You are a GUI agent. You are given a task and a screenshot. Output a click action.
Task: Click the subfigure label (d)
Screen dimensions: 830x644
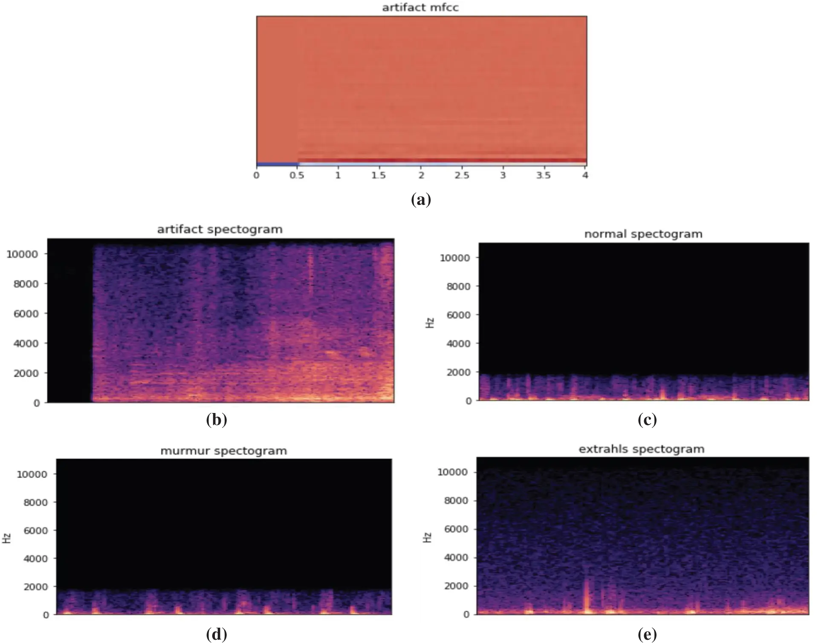coord(217,634)
